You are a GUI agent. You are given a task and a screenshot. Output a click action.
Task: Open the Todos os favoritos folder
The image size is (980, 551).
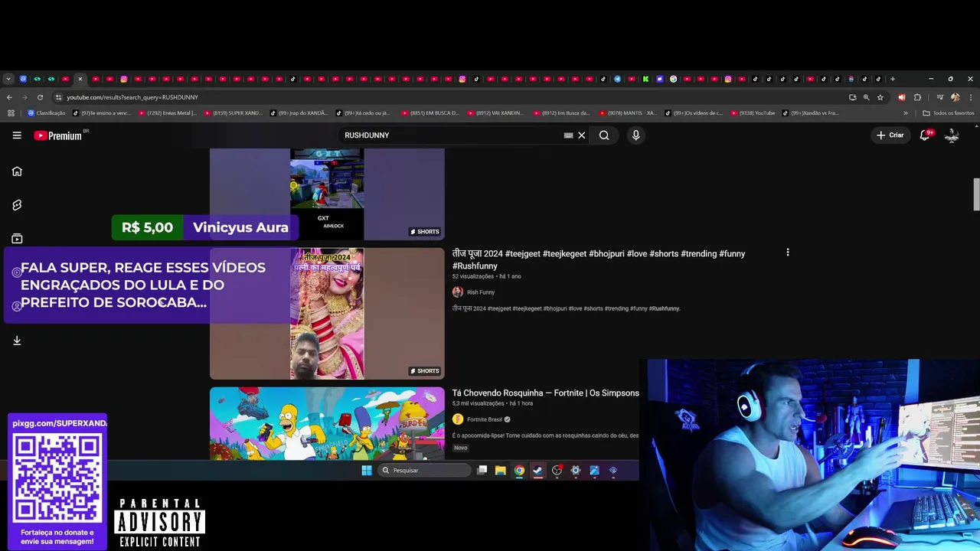949,113
